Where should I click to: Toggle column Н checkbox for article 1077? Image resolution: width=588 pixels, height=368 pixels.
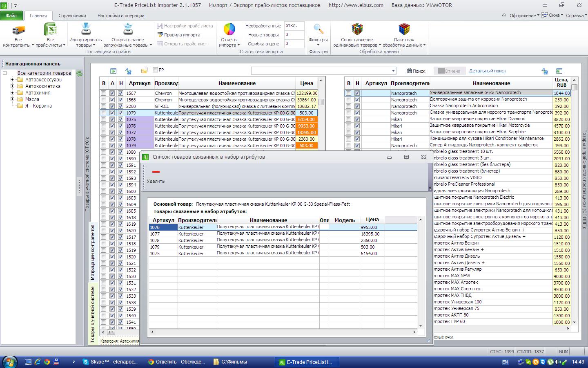121,132
